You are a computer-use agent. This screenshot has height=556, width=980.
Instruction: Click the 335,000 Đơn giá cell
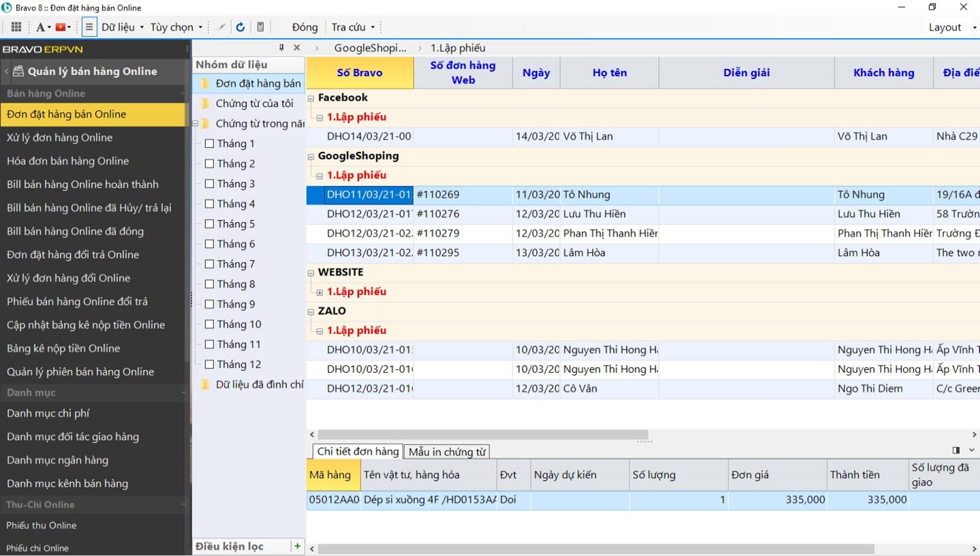(x=778, y=500)
